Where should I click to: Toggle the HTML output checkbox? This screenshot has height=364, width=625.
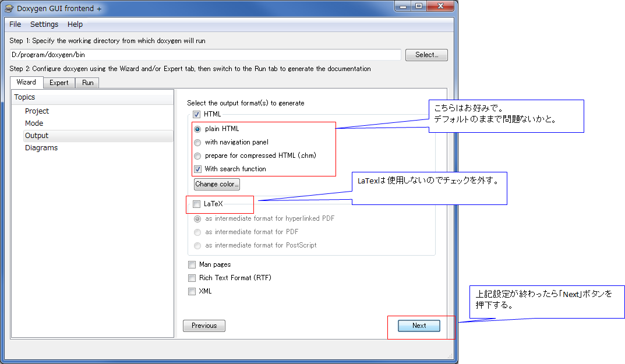(x=196, y=114)
